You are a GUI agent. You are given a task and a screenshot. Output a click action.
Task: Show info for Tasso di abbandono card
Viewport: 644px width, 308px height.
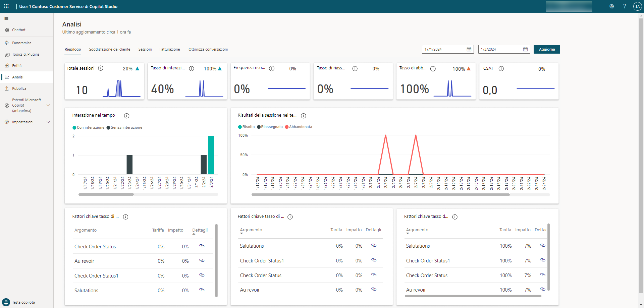pyautogui.click(x=433, y=68)
